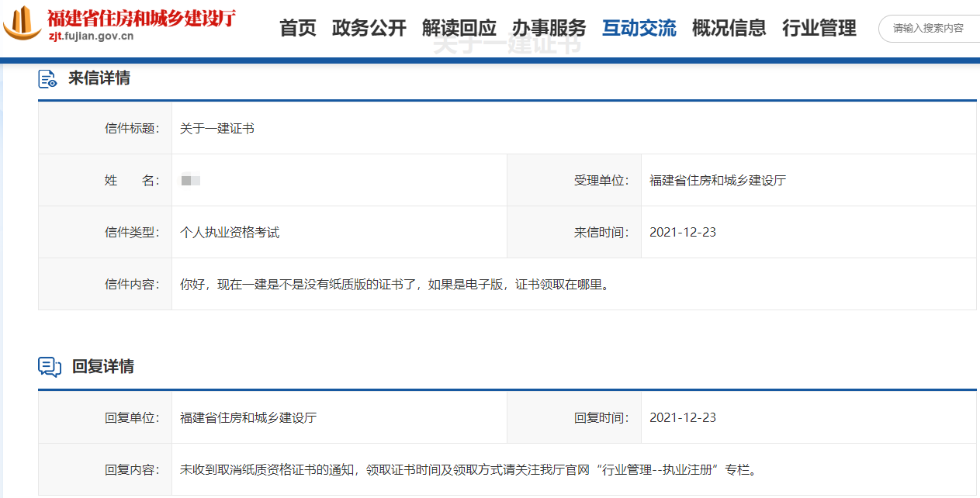
Task: Click the 请输入搜索内容 search box
Action: coord(928,28)
